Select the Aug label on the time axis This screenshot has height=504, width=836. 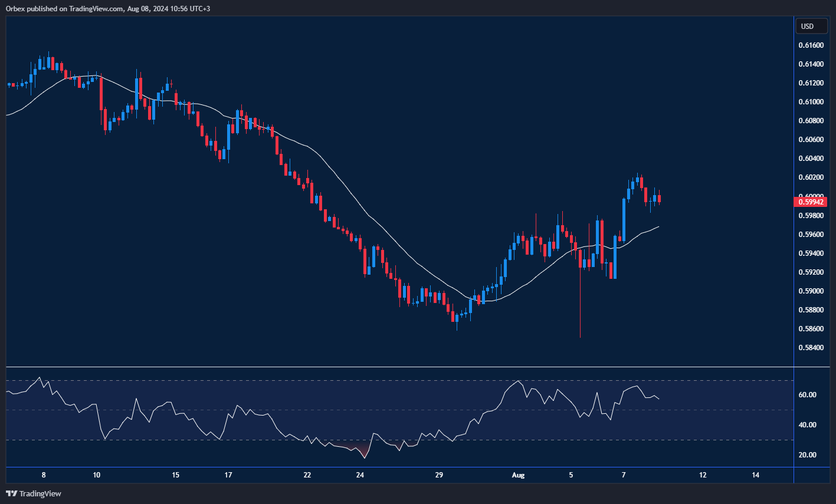(518, 475)
